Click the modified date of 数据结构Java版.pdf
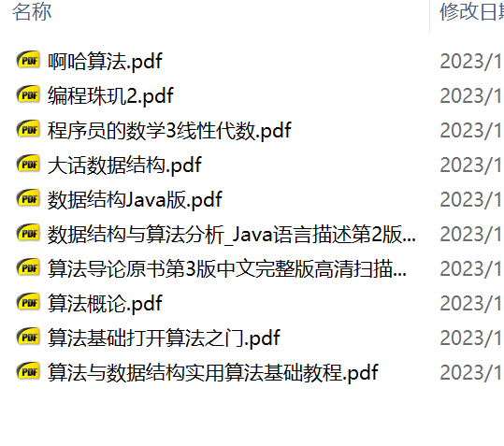 coord(471,199)
